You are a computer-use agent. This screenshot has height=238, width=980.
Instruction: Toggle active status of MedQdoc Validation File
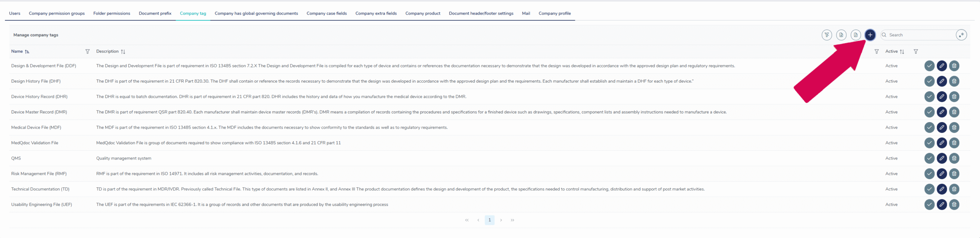[929, 143]
